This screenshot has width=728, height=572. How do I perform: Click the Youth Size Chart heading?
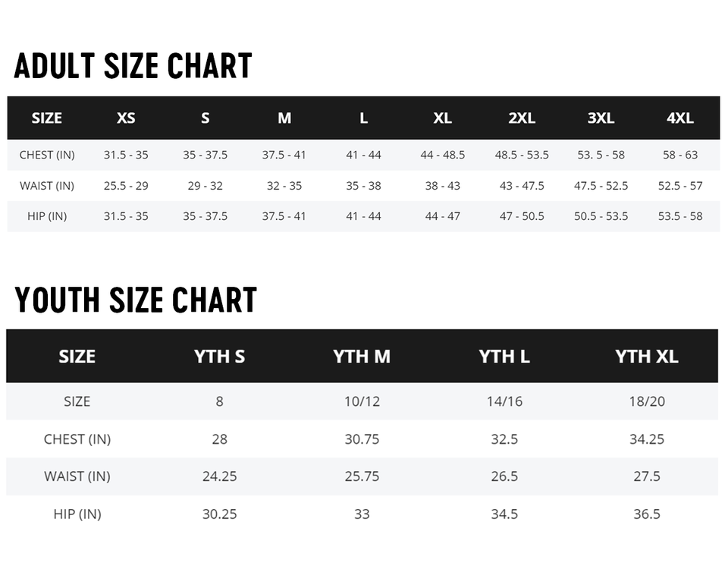tap(136, 300)
